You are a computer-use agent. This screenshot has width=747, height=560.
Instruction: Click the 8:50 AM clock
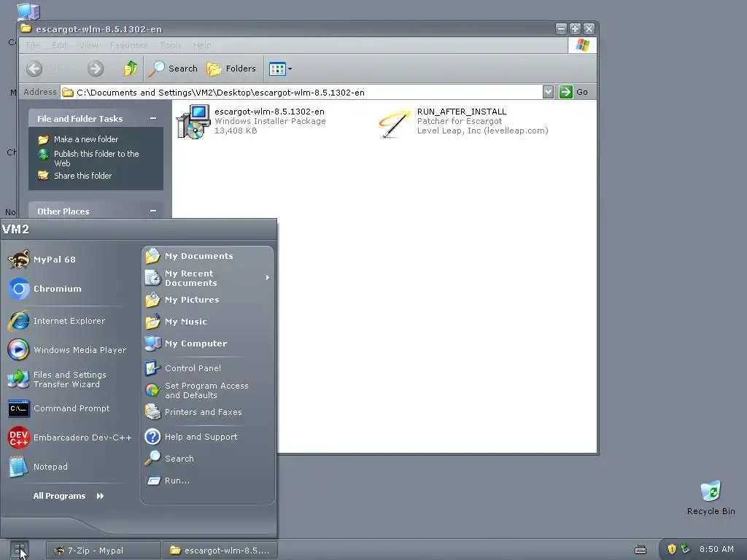716,549
